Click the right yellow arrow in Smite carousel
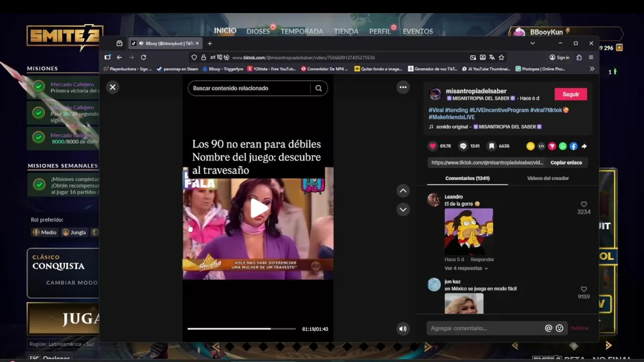 (x=608, y=345)
